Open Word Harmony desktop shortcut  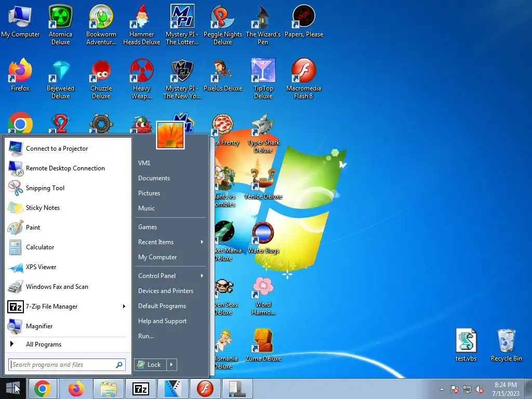click(263, 295)
